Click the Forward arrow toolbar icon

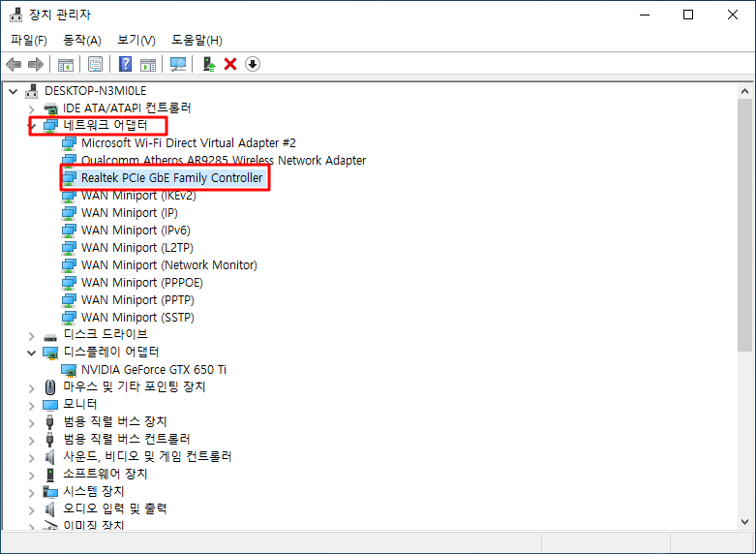pos(36,64)
